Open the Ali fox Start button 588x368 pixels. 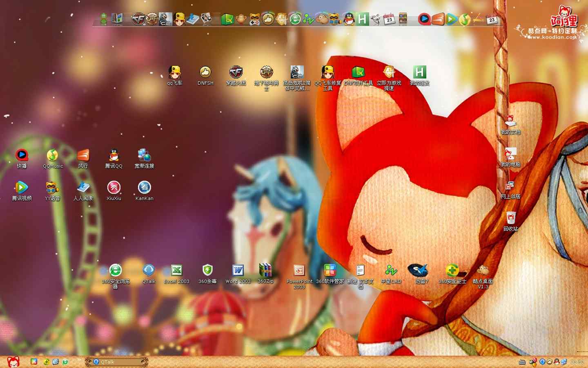tap(13, 362)
